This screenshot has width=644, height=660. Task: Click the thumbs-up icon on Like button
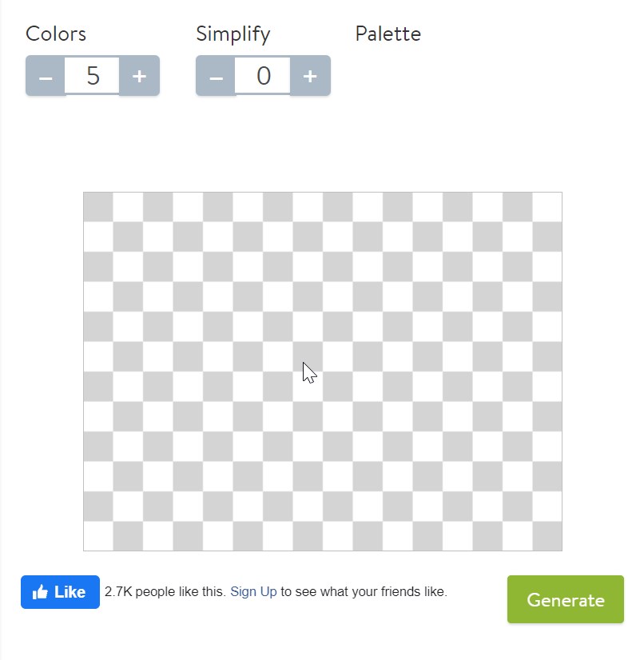click(40, 592)
